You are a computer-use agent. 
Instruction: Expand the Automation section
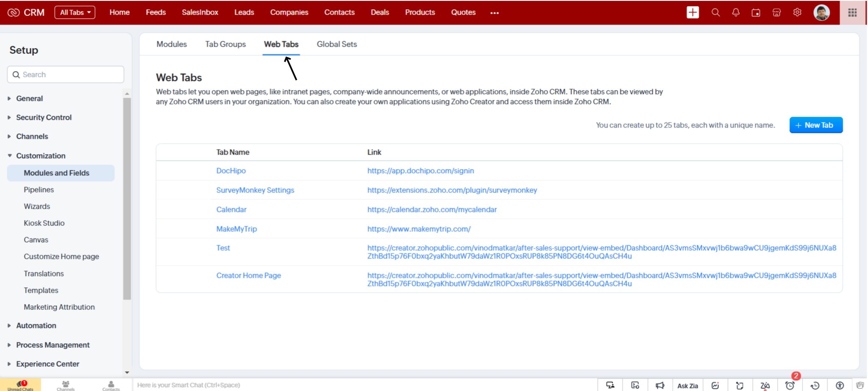pos(36,325)
